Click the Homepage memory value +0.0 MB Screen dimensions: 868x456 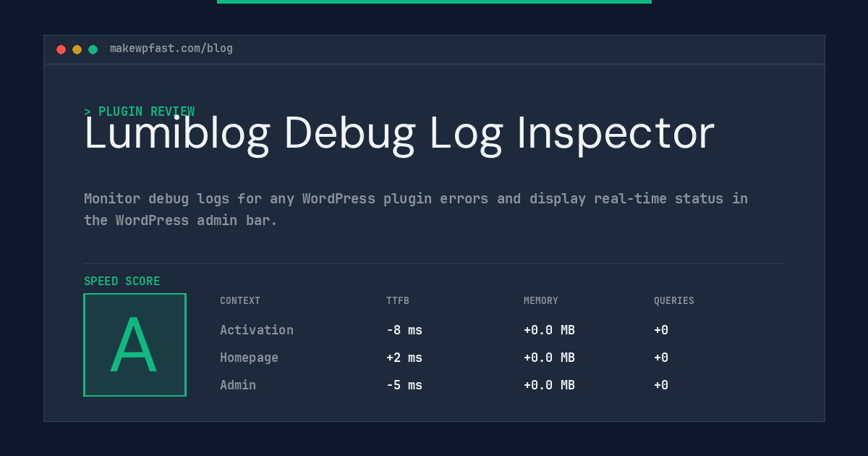click(x=549, y=358)
